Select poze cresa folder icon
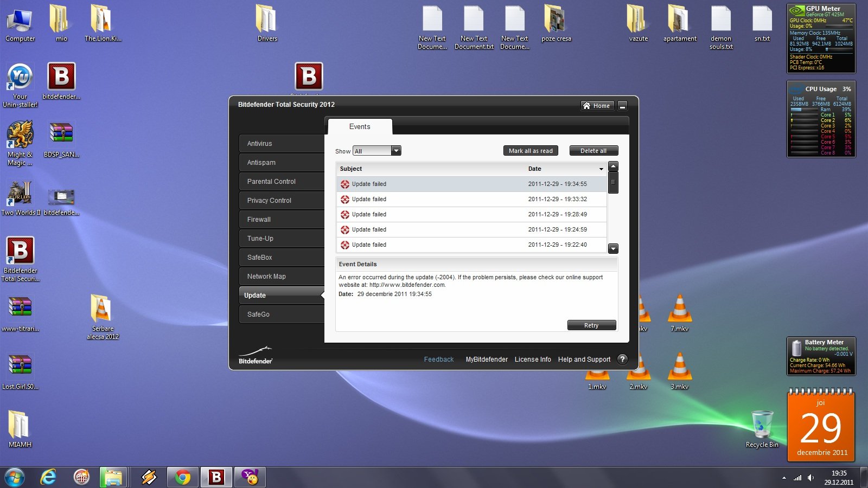 point(556,23)
